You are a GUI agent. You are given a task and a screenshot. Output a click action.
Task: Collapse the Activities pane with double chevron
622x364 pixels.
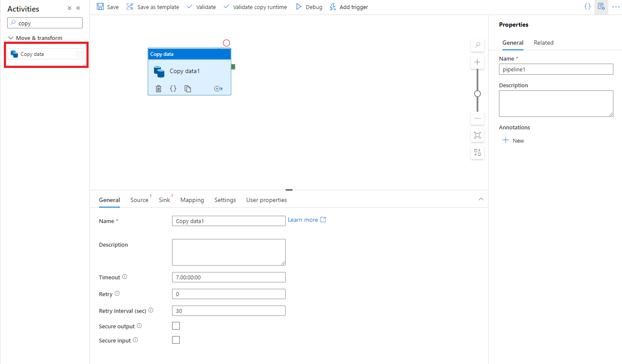point(78,8)
